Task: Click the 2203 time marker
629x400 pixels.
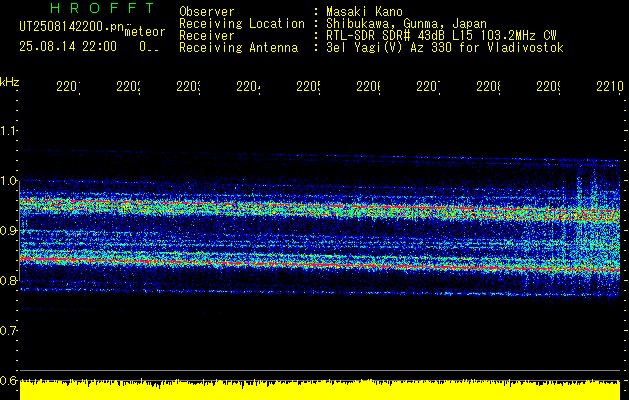Action: (189, 87)
